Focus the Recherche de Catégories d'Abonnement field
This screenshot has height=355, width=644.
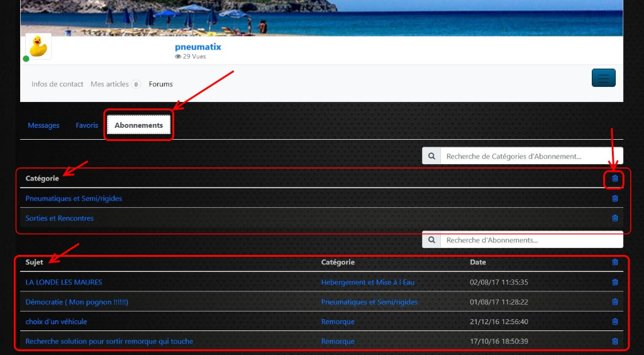click(x=531, y=156)
